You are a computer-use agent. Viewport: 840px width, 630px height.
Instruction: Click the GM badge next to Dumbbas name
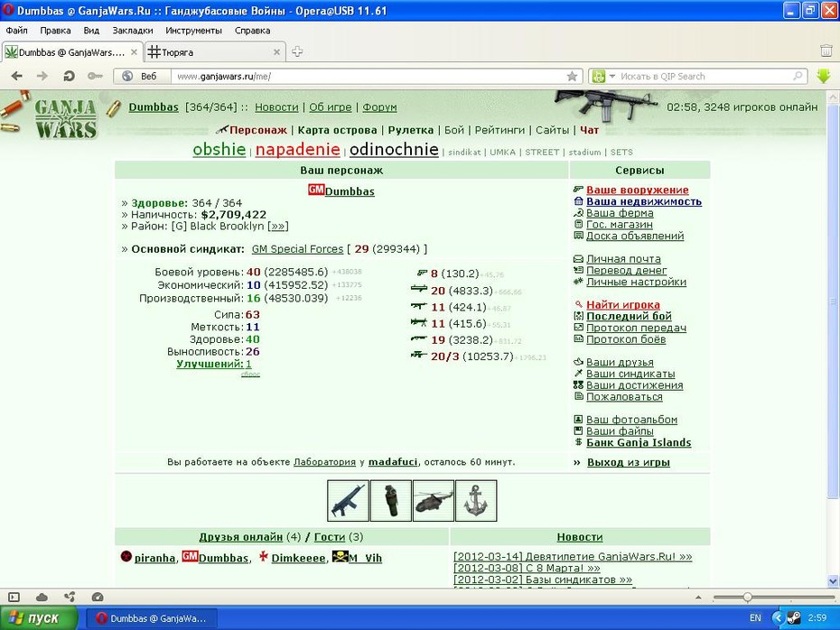coord(316,190)
